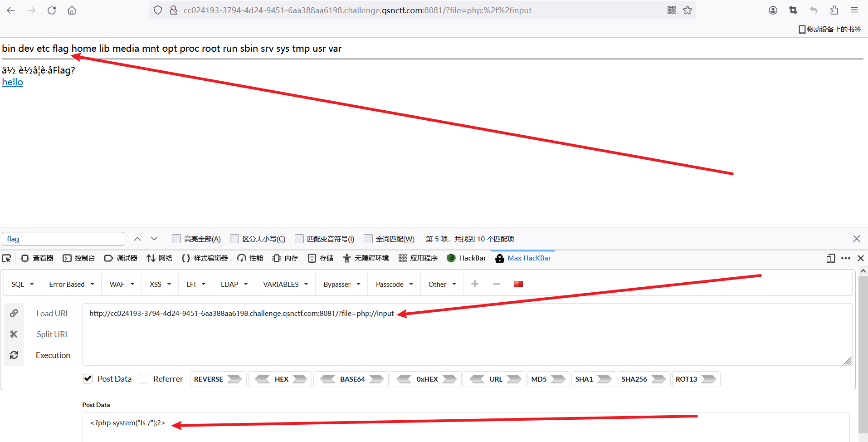Bookmark this page with the star icon
868x442 pixels.
(687, 10)
